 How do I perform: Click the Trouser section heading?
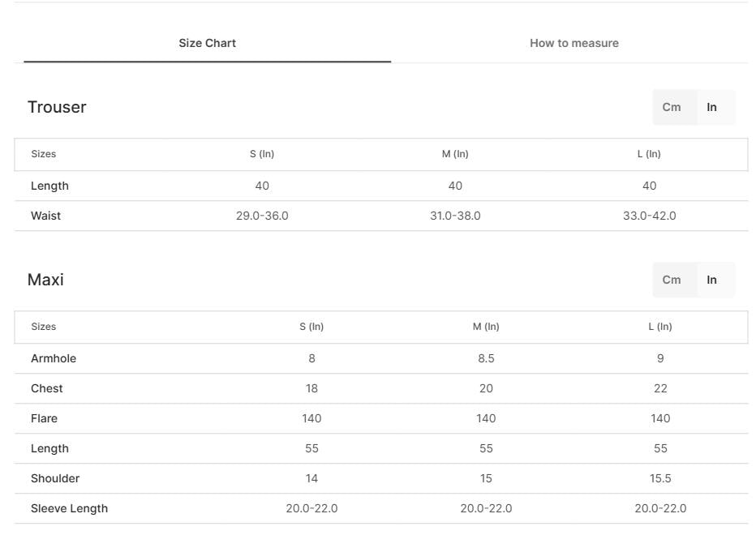click(57, 107)
